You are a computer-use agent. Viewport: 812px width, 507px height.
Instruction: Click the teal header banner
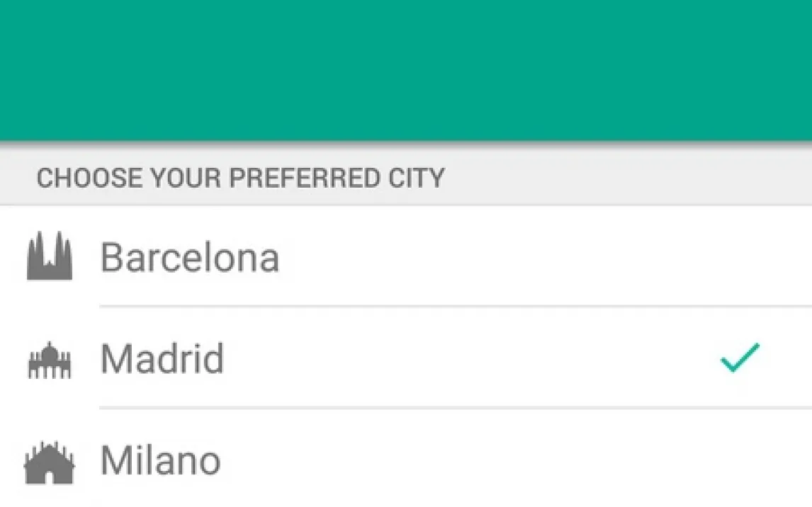(406, 69)
